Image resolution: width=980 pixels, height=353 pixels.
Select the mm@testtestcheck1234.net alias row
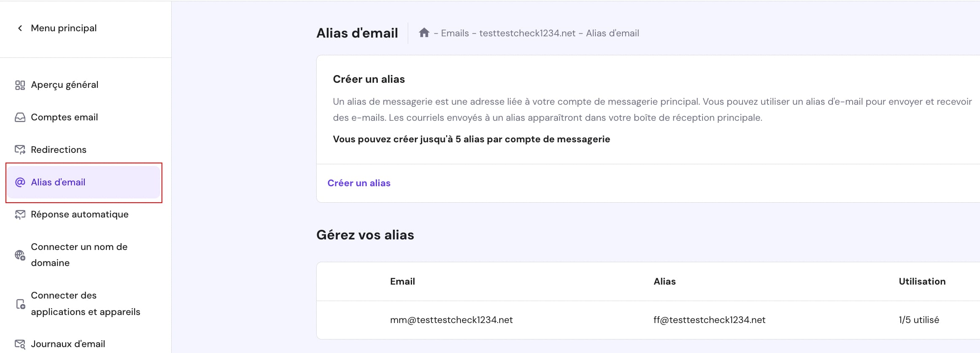(648, 320)
